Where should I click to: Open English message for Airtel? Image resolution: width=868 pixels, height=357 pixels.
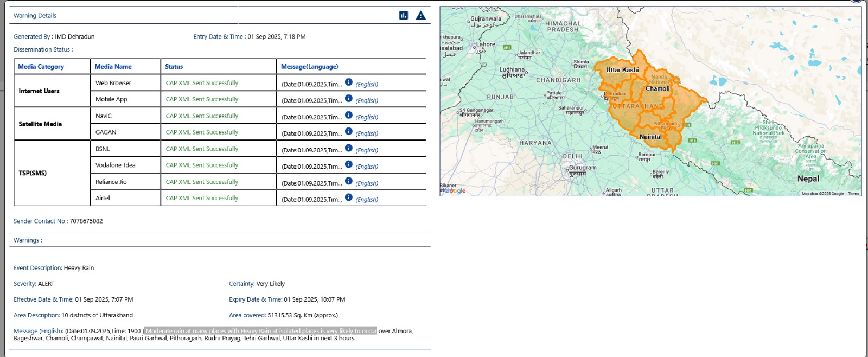367,200
